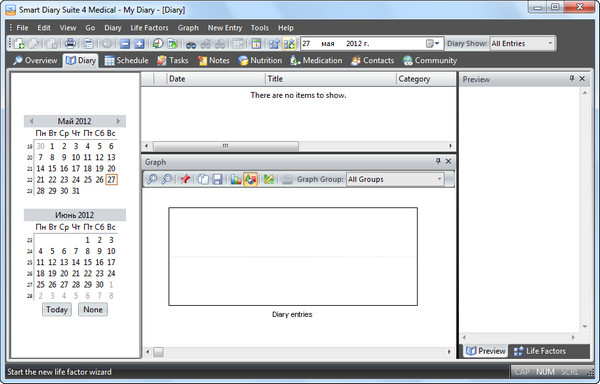Switch to the Notes tab
The height and width of the screenshot is (384, 600).
[214, 60]
